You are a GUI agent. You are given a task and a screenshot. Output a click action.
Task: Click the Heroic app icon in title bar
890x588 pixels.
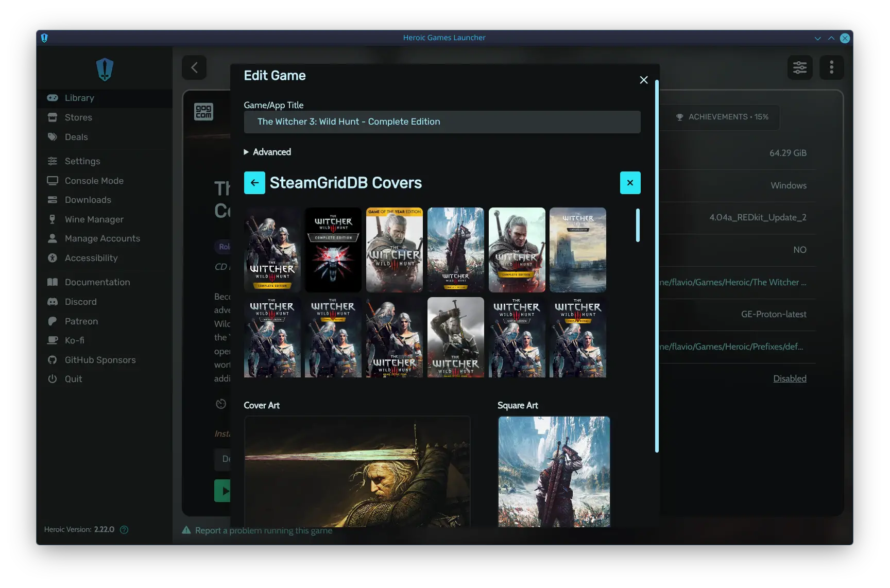44,38
